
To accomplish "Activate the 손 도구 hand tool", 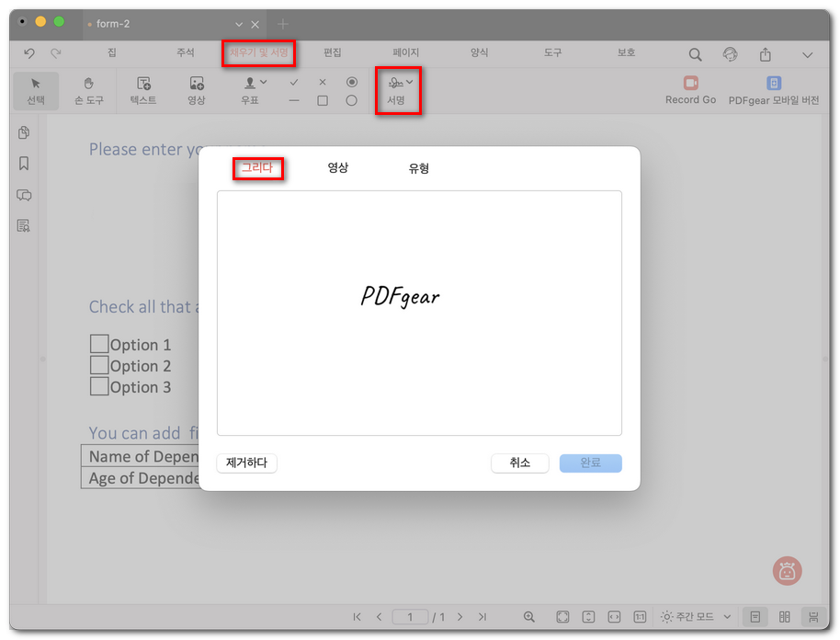I will coord(89,91).
